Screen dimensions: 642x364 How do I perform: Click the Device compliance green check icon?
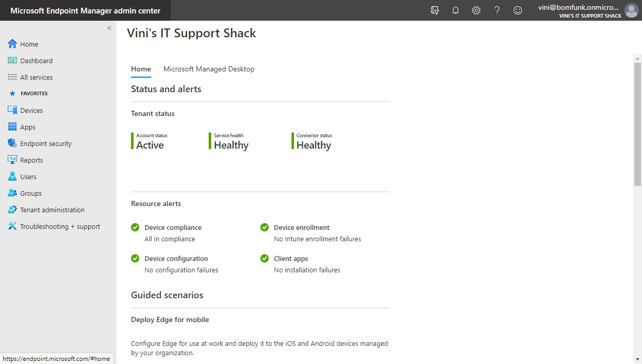point(135,227)
